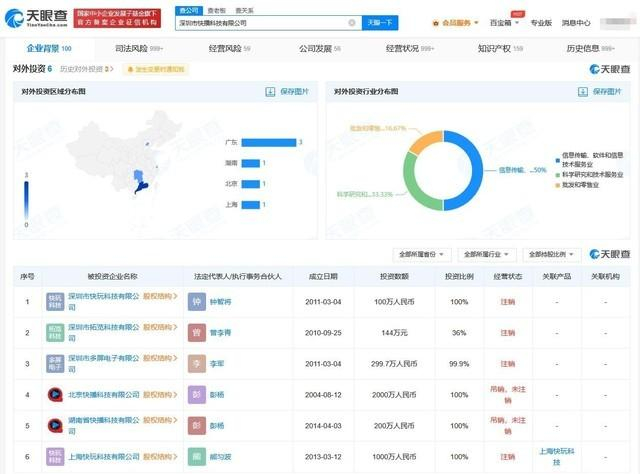Click save-image download icon on region map panel
This screenshot has width=640, height=474.
coord(270,91)
